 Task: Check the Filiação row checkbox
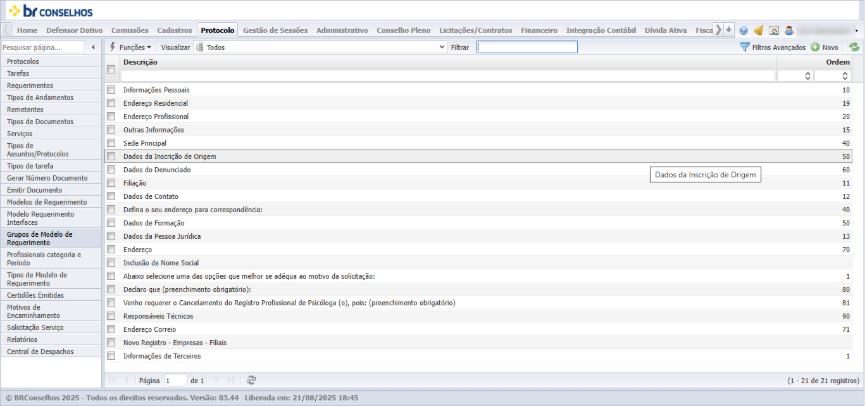click(x=111, y=183)
